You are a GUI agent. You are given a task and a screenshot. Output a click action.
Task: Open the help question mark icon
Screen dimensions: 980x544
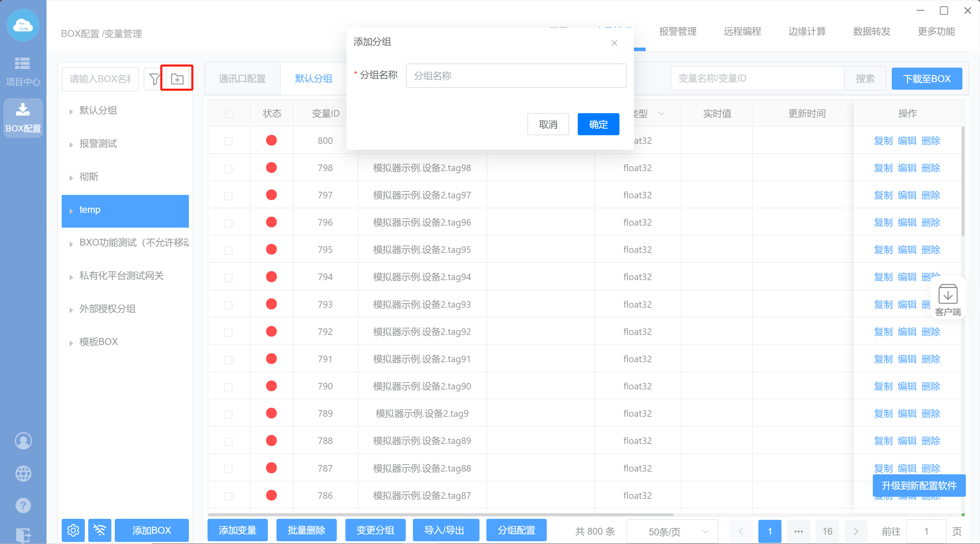[23, 506]
